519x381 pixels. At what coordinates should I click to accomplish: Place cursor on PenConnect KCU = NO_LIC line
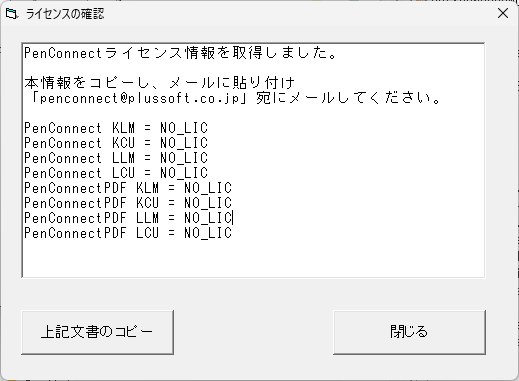tap(116, 143)
